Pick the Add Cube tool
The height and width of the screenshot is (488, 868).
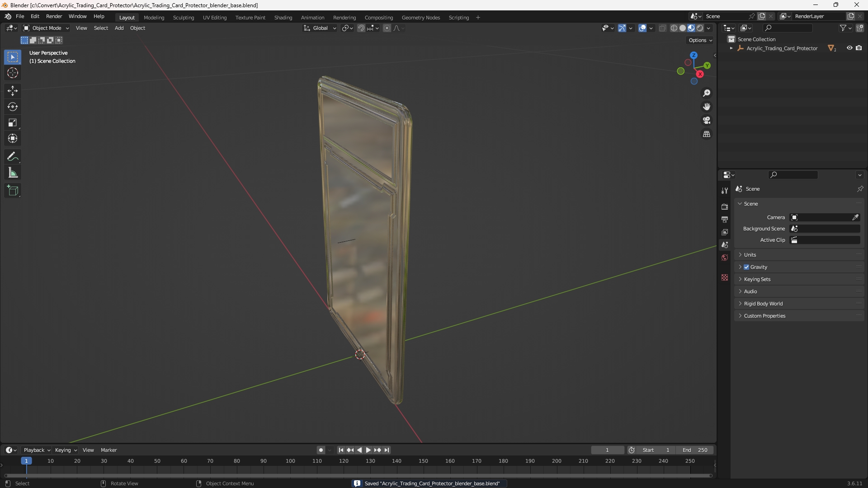coord(13,191)
